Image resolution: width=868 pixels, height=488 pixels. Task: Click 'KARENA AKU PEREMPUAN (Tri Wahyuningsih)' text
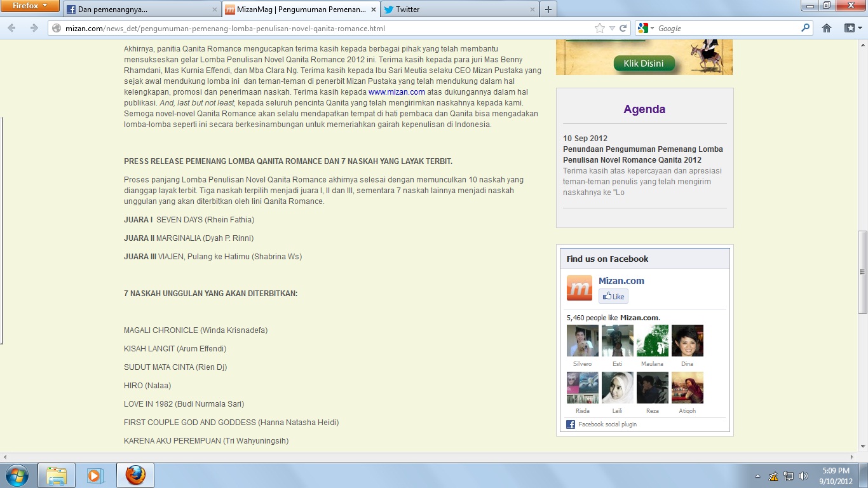(206, 441)
